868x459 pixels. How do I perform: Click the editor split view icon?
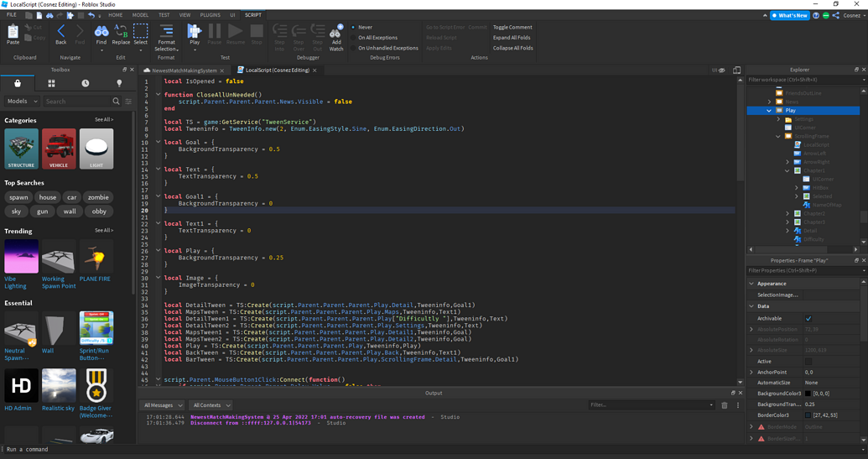[x=737, y=70]
